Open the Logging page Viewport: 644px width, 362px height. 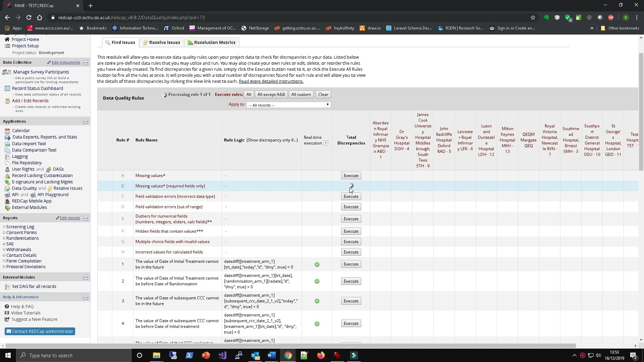[x=19, y=156]
